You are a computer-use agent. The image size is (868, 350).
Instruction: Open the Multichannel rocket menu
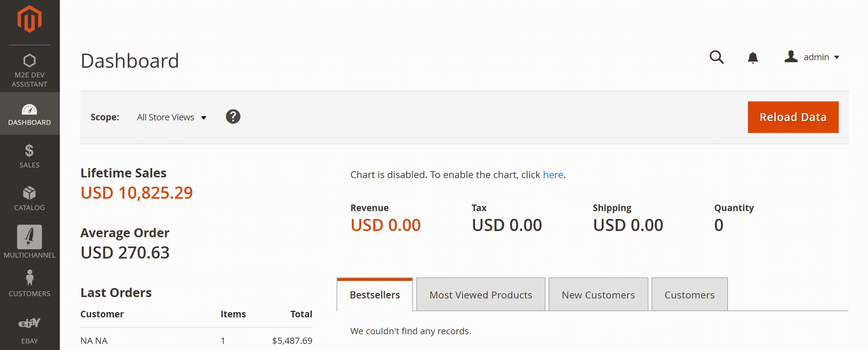pyautogui.click(x=30, y=241)
